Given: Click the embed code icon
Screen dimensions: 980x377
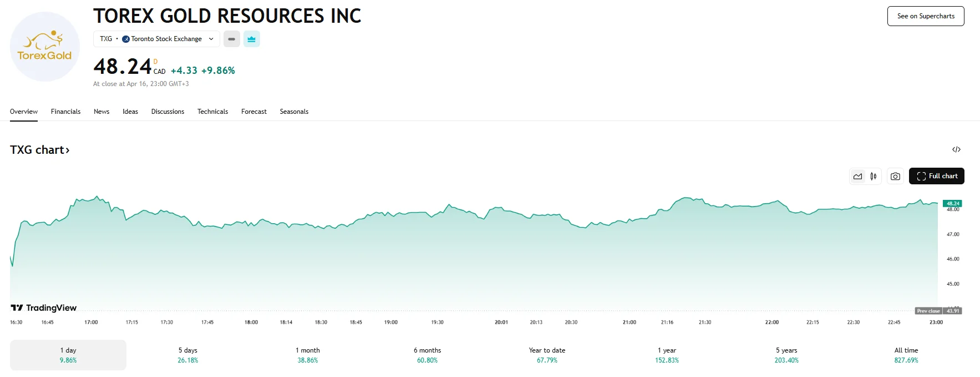Looking at the screenshot, I should click(x=956, y=149).
